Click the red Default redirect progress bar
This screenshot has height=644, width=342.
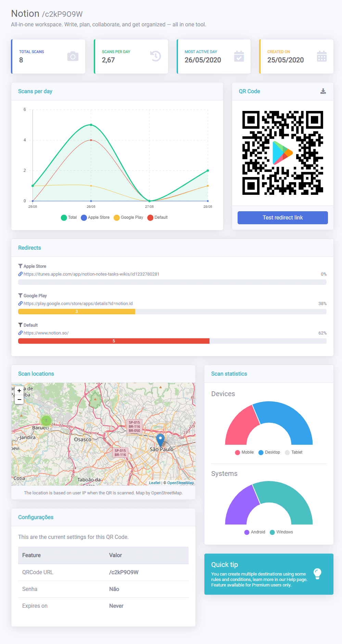tap(114, 341)
